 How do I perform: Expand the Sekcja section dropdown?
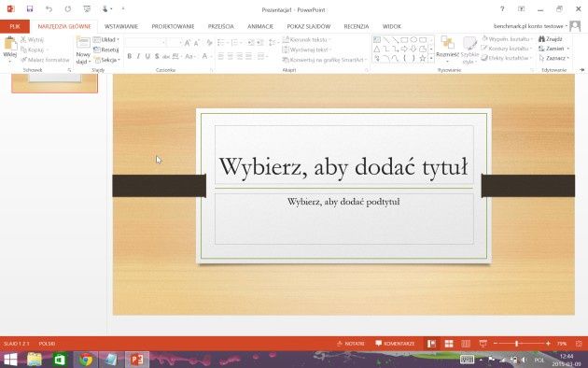pos(107,60)
